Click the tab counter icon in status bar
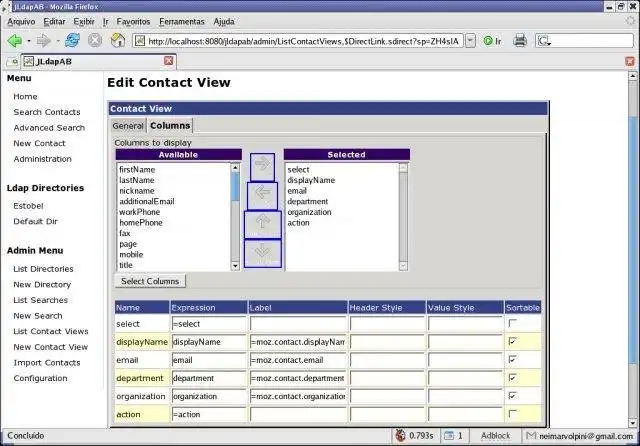This screenshot has height=446, width=640. pos(449,436)
